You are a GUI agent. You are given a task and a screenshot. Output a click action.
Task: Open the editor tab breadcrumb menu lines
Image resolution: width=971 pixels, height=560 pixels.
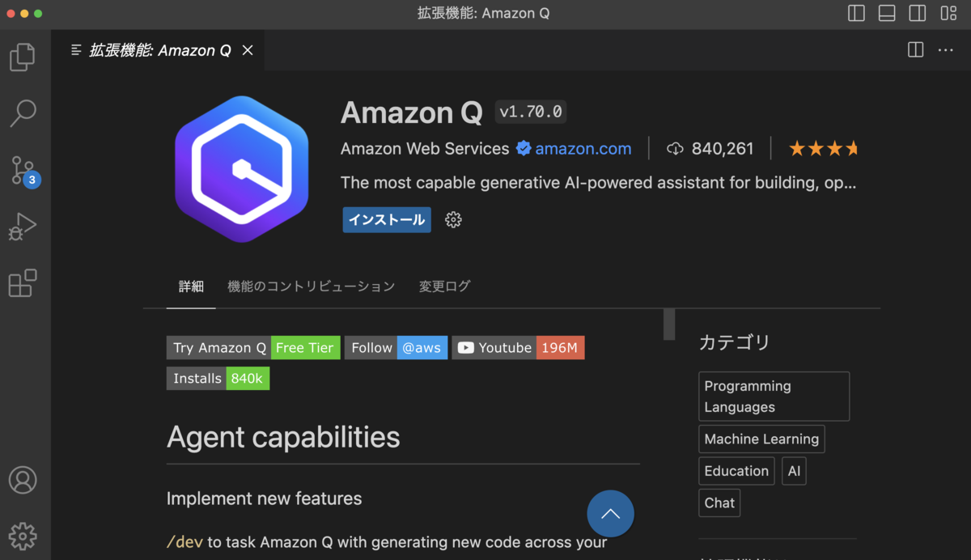pyautogui.click(x=76, y=49)
